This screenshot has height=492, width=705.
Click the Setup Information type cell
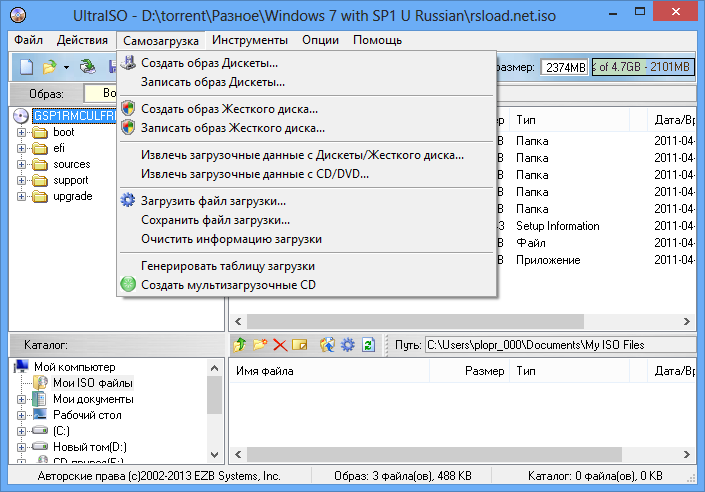[x=558, y=226]
